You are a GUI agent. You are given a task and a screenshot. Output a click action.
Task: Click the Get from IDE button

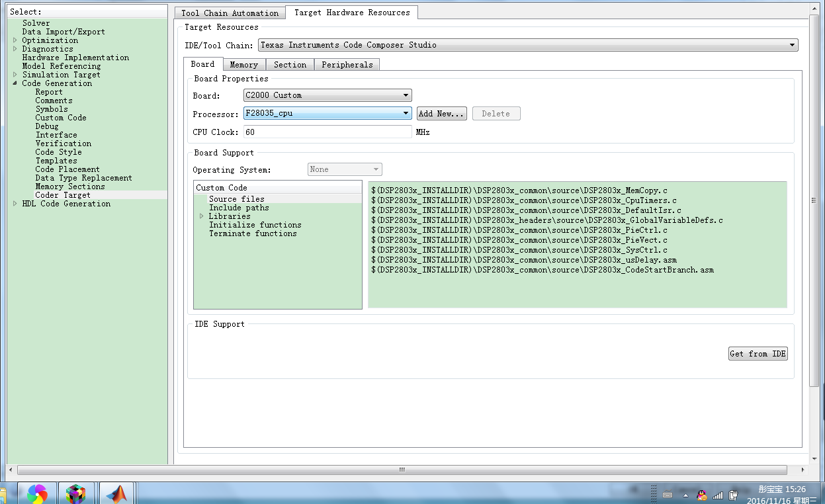[758, 354]
